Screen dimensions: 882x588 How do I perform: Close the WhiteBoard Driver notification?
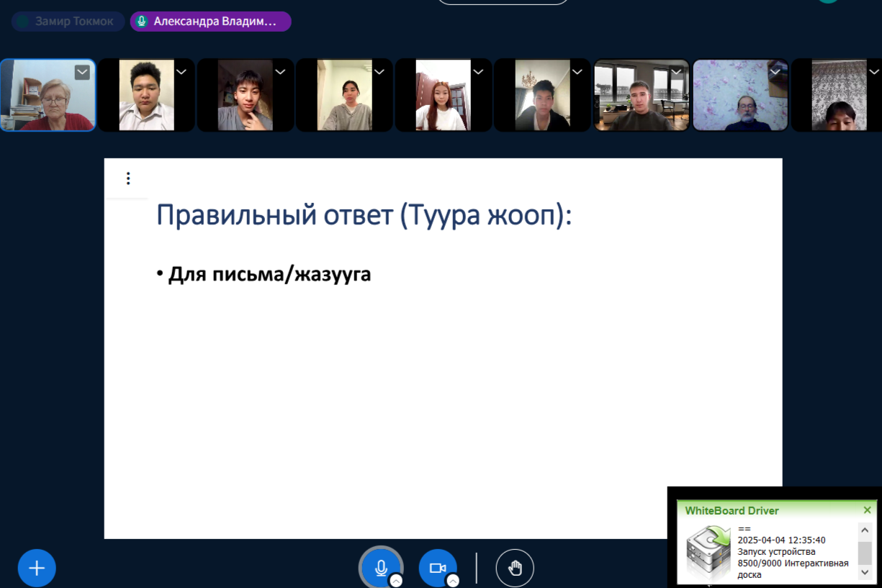coord(867,510)
